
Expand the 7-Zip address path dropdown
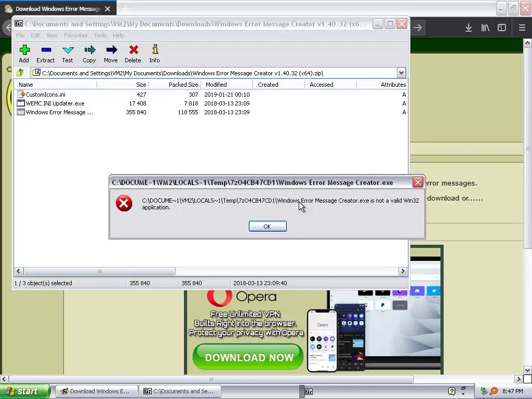pyautogui.click(x=401, y=73)
